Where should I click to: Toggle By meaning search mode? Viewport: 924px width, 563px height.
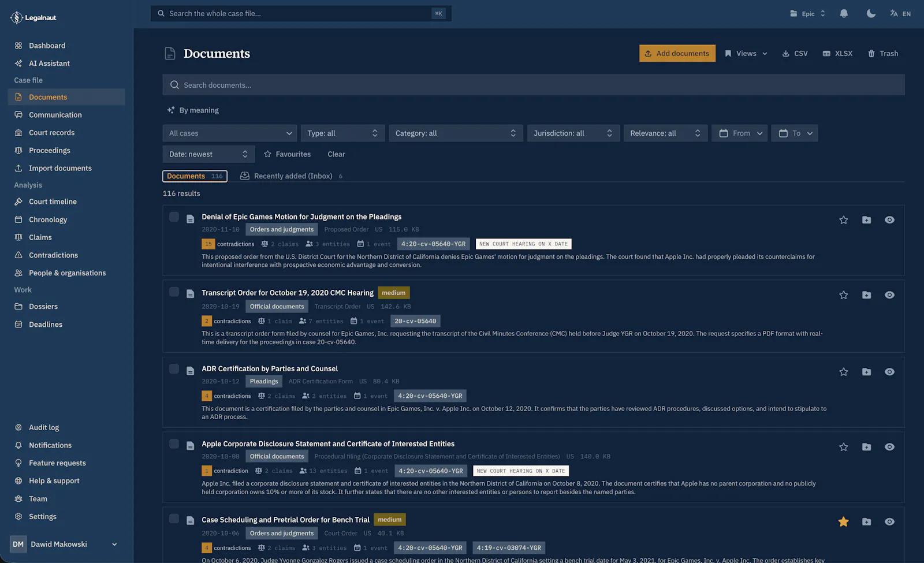pos(193,110)
